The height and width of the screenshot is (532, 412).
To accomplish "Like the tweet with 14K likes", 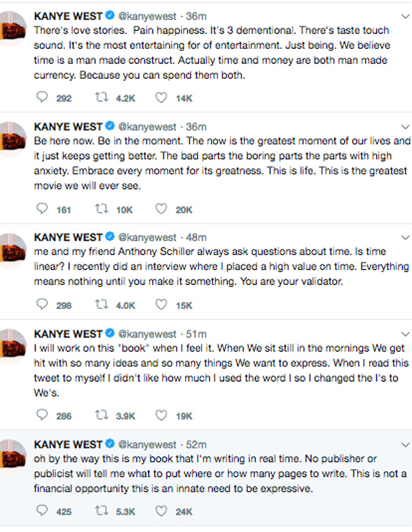I will coord(162,98).
